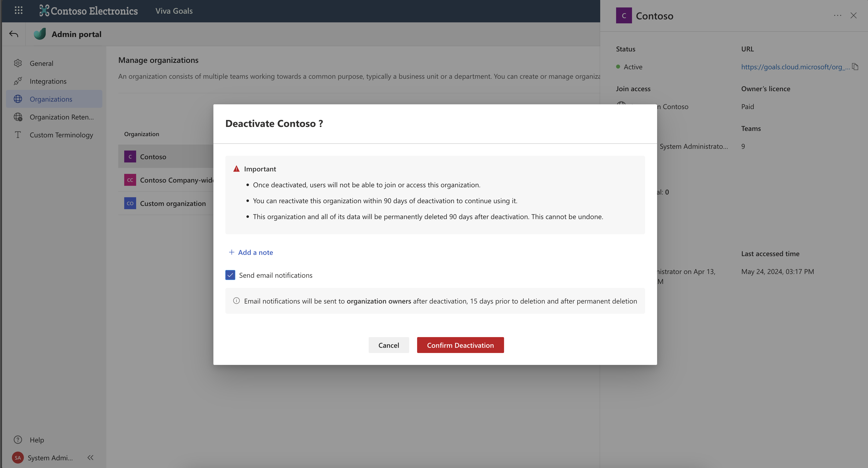Image resolution: width=868 pixels, height=468 pixels.
Task: Click Confirm Deactivation button
Action: pyautogui.click(x=460, y=345)
